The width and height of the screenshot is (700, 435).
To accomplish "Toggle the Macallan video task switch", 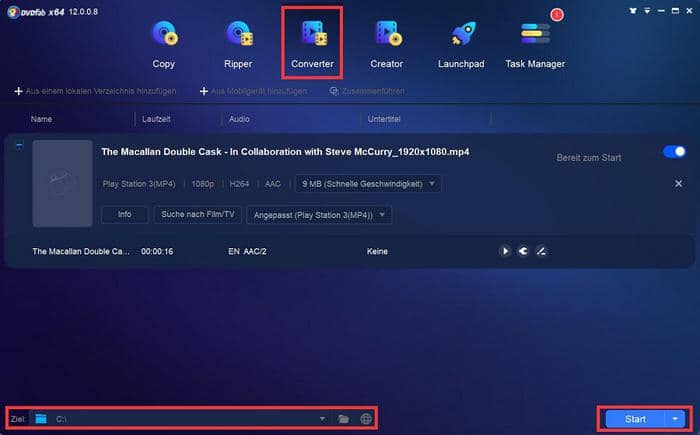I will (x=674, y=152).
